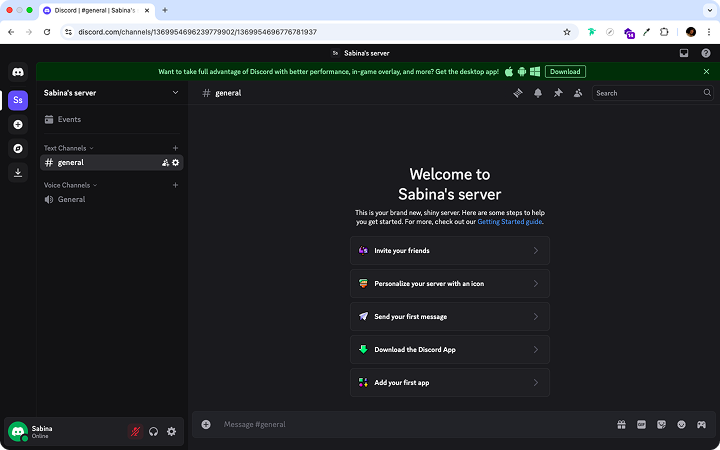Join the General voice channel

pos(112,199)
